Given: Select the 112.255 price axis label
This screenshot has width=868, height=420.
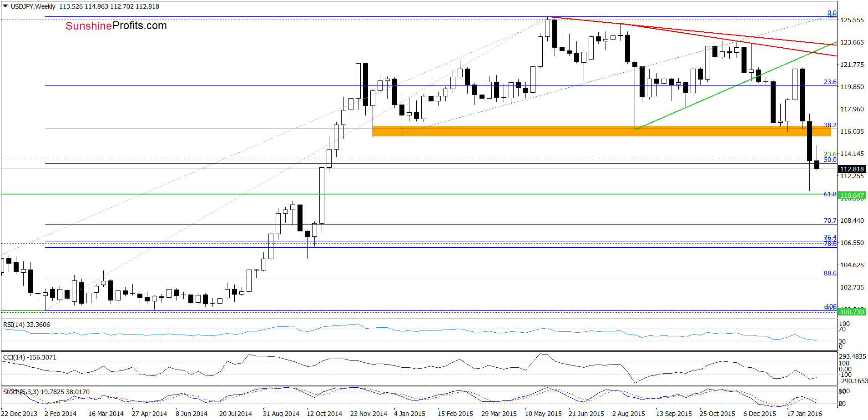Looking at the screenshot, I should pos(852,176).
